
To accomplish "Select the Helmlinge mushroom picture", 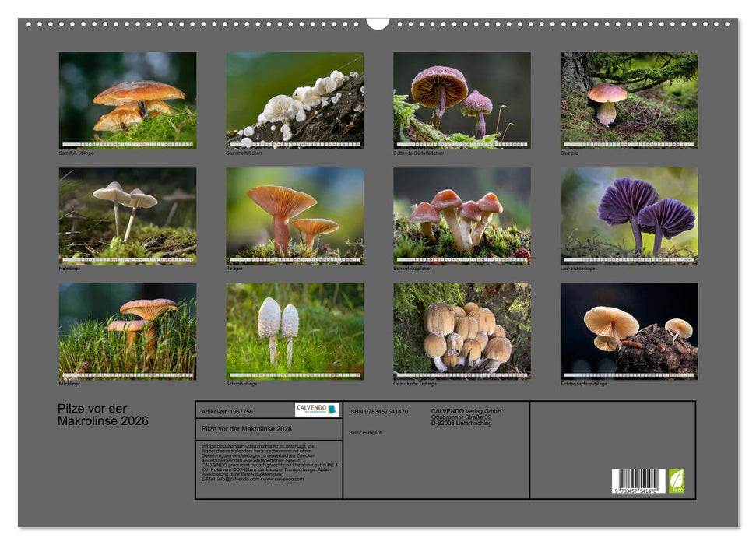I will click(x=128, y=216).
